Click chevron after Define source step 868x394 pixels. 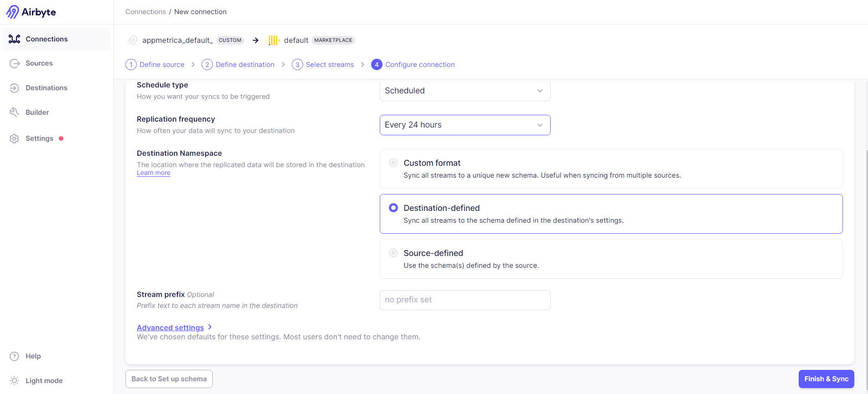(193, 65)
